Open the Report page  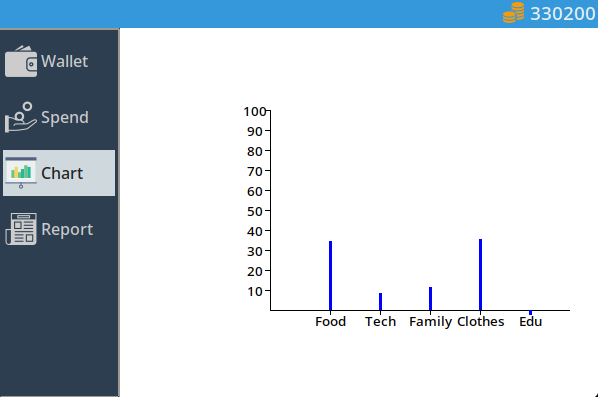[59, 229]
